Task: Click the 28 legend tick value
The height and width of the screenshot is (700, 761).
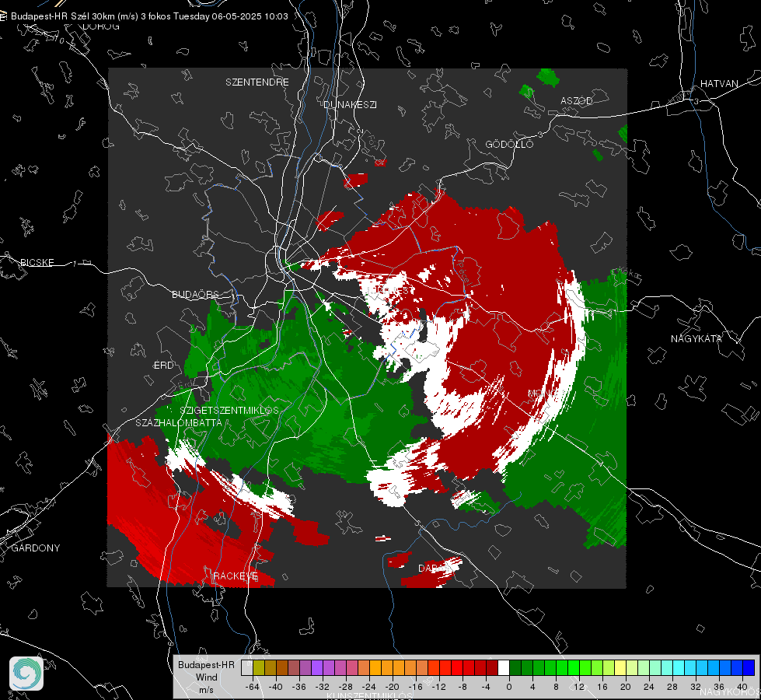Action: [x=672, y=687]
